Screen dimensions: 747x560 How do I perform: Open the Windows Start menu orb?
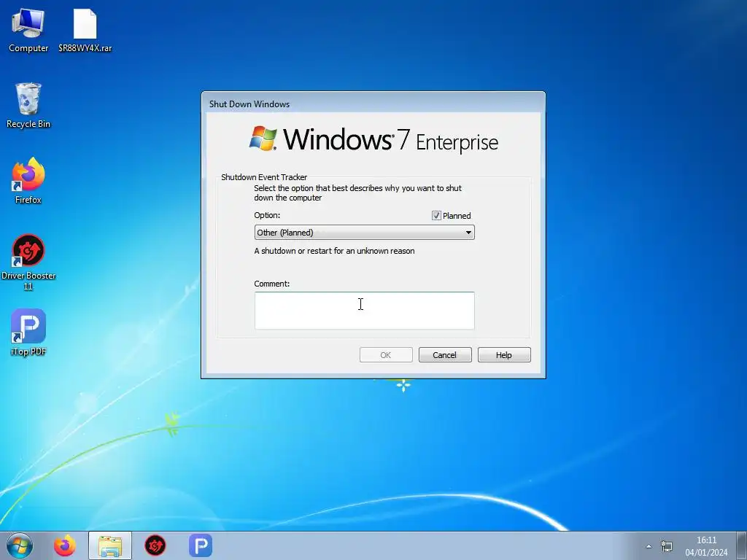coord(20,545)
